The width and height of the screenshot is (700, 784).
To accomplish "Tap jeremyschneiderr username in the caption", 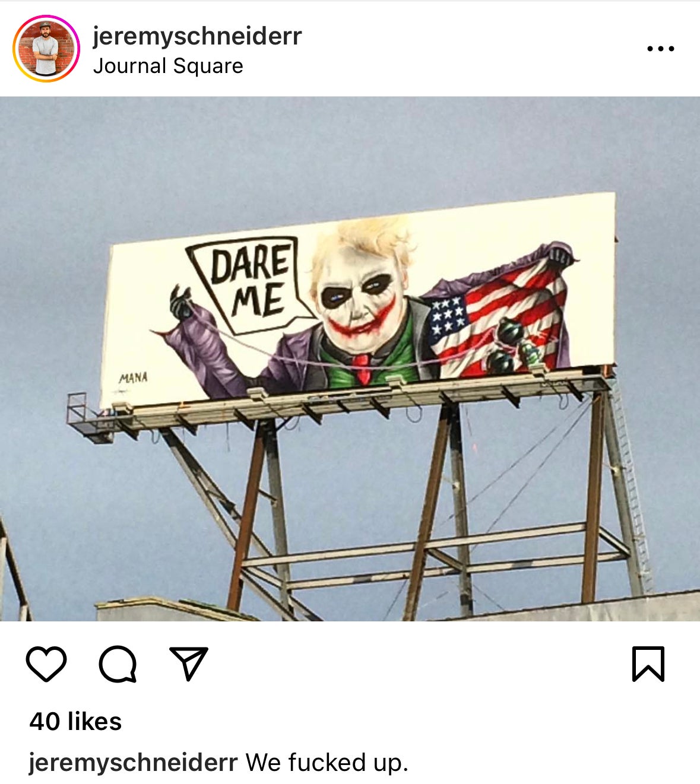I will [133, 762].
